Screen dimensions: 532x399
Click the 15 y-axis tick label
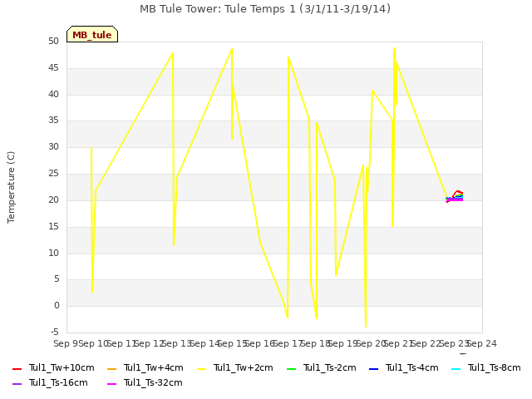point(53,226)
